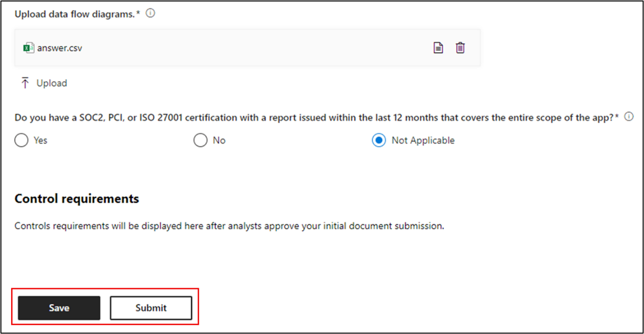Open the info tooltip for the certification question
This screenshot has height=334, width=644.
coord(629,116)
